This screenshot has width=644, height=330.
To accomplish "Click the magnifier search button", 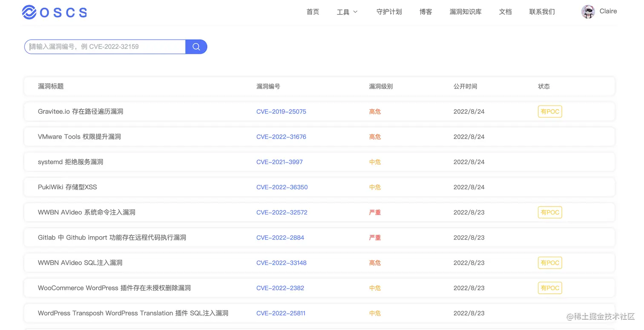I will coord(196,47).
